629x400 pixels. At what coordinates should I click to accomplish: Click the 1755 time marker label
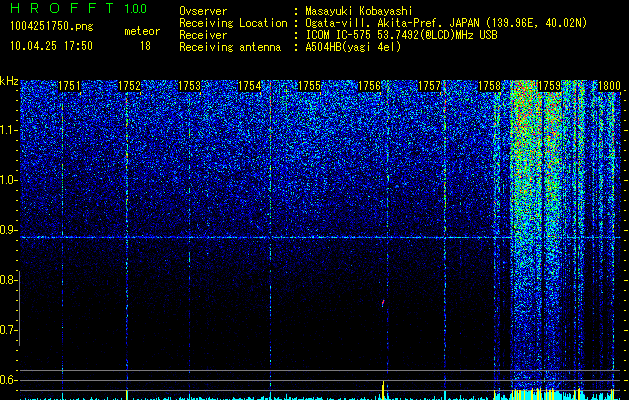pos(310,86)
